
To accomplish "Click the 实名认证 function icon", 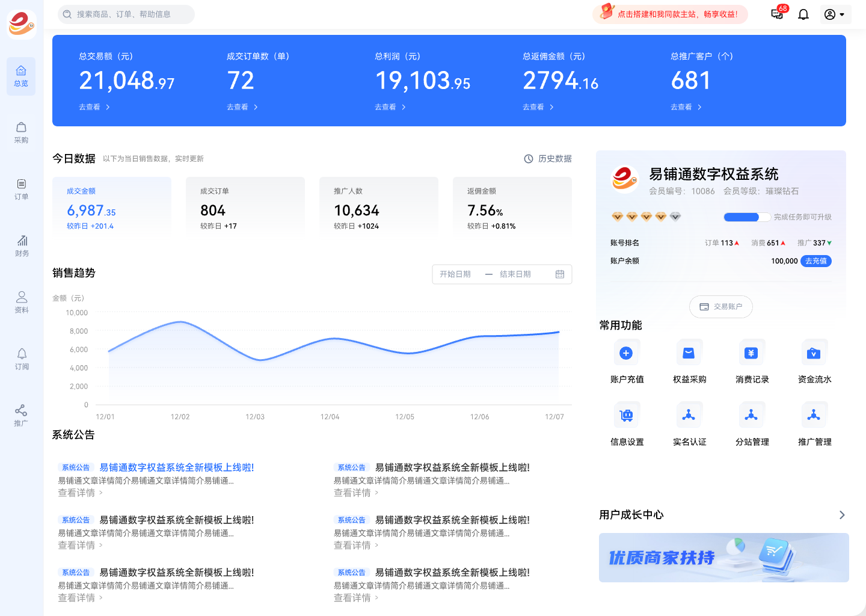I will [x=689, y=416].
